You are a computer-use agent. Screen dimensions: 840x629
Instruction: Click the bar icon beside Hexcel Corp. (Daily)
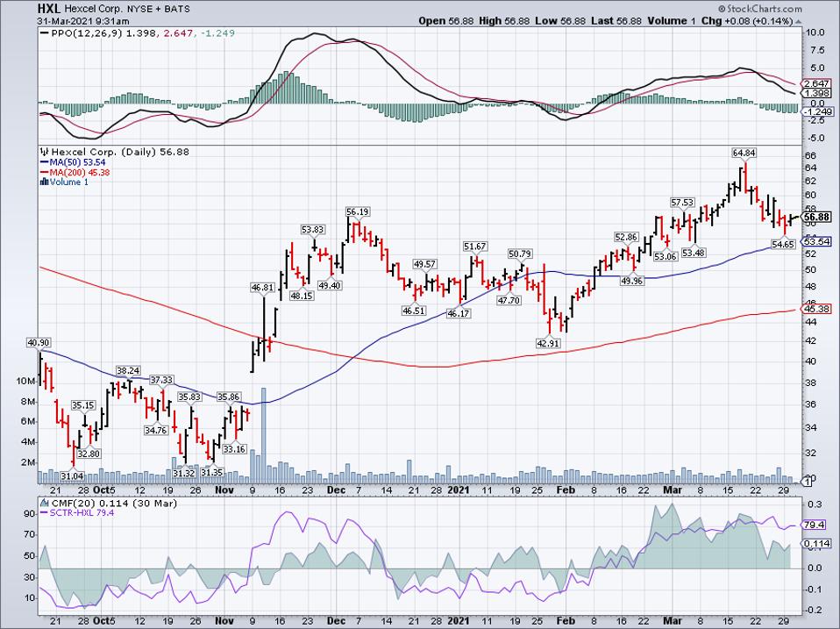45,152
